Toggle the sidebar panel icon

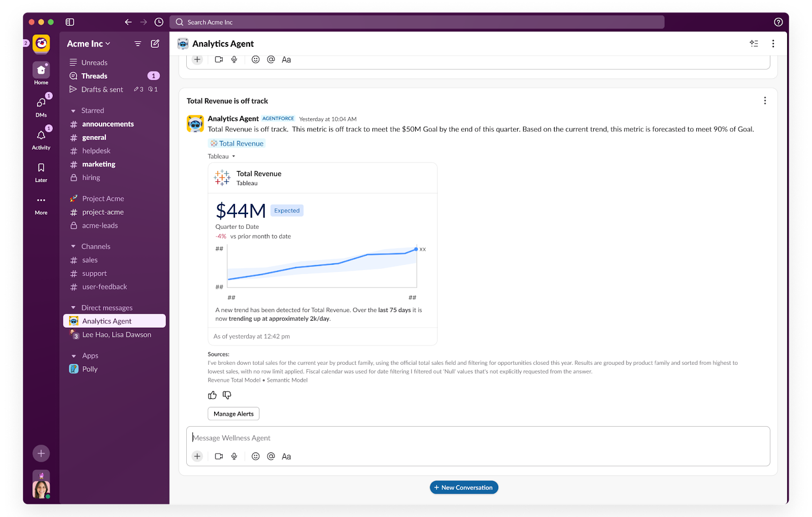click(70, 22)
